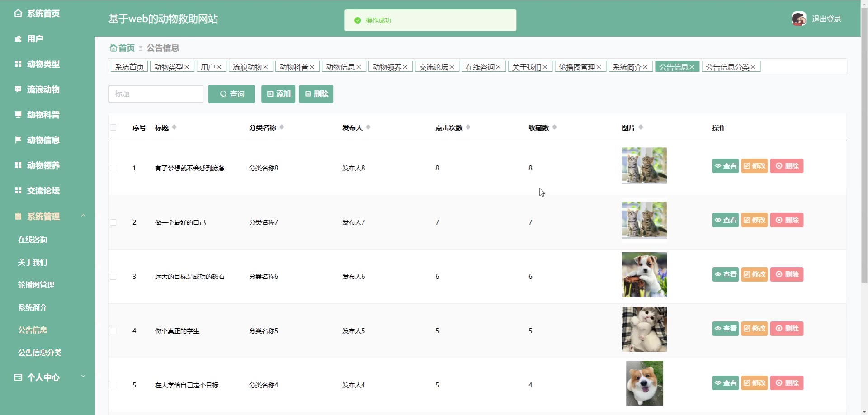The image size is (868, 415).
Task: Click sort icon beside 收藏数 header
Action: point(554,127)
